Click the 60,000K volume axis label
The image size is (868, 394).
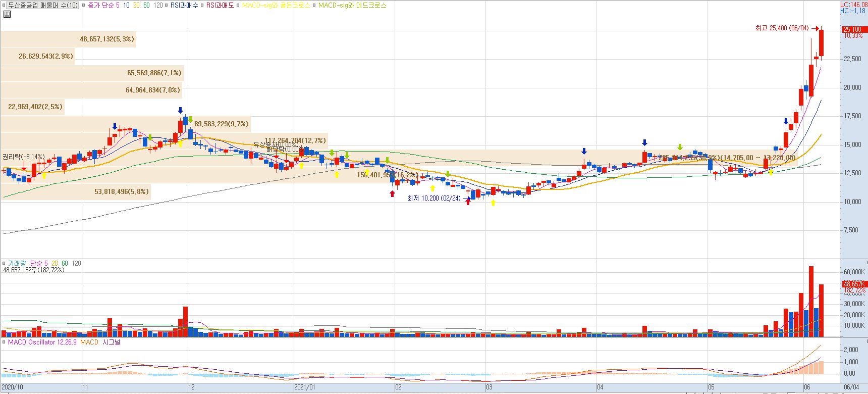tap(854, 272)
